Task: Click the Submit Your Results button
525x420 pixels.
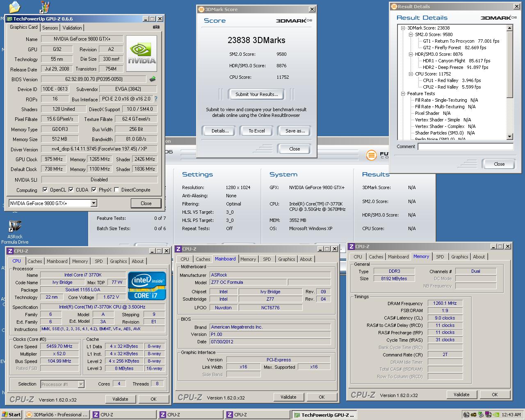Action: coord(256,94)
